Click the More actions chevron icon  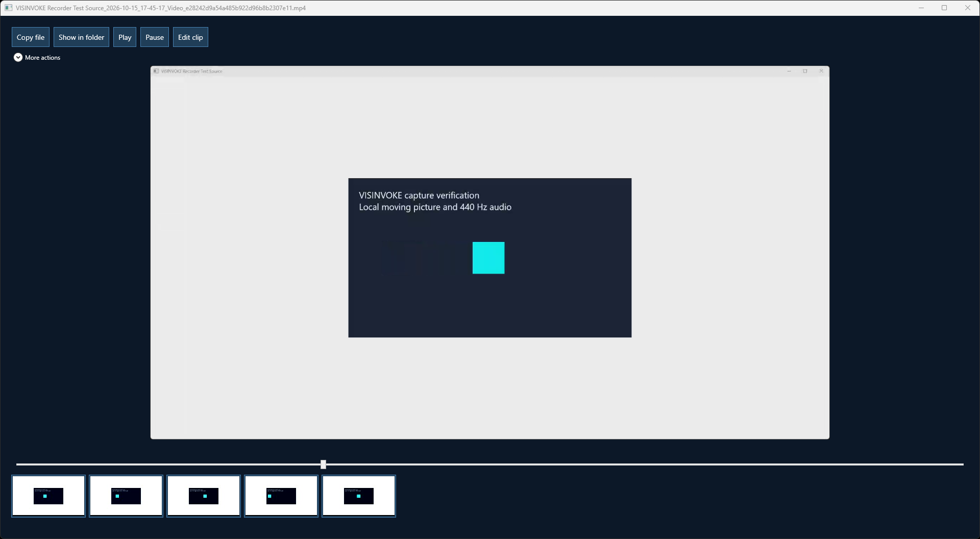18,58
